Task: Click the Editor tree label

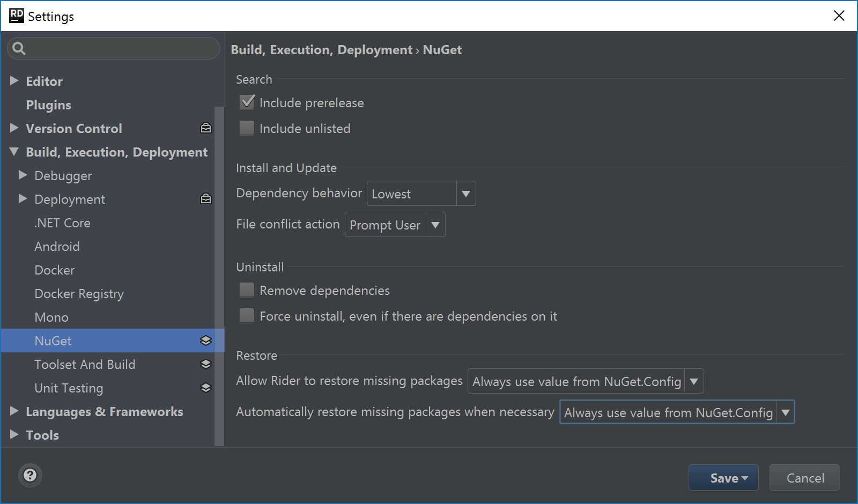Action: [45, 81]
